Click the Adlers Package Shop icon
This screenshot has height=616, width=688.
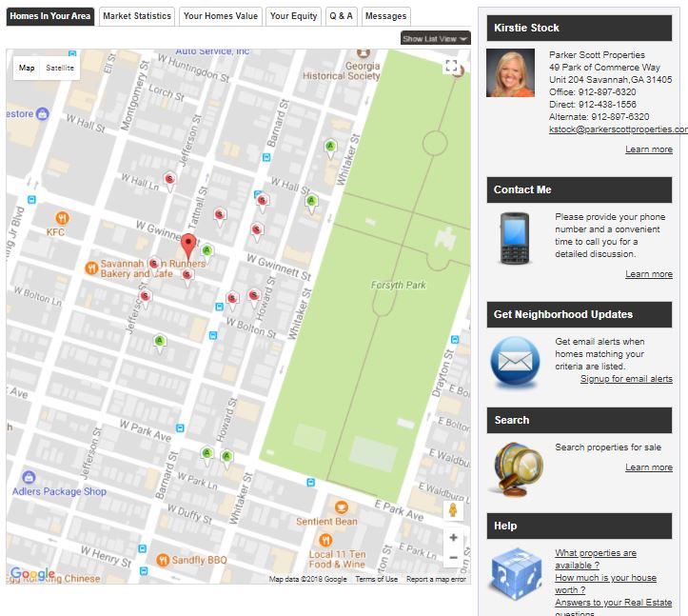[x=29, y=477]
